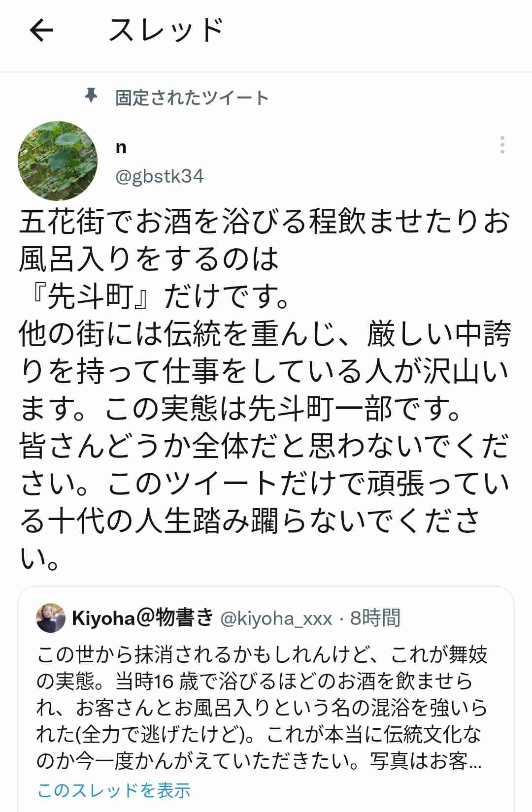Click the pinned tweet pin icon
532x812 pixels.
point(91,96)
